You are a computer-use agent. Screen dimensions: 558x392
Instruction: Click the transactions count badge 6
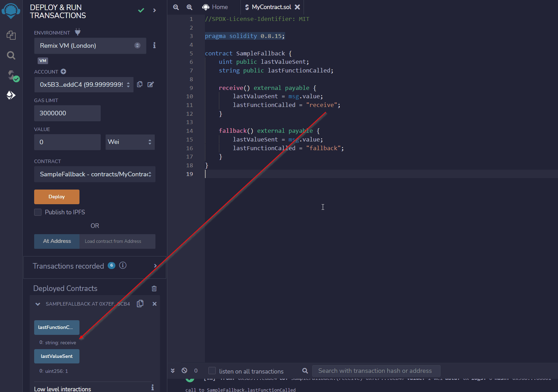112,266
